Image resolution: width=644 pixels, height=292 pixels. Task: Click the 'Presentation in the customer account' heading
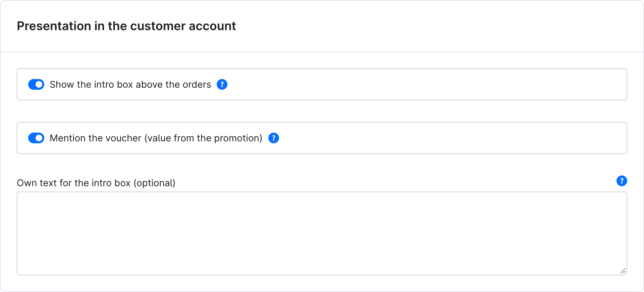coord(126,26)
